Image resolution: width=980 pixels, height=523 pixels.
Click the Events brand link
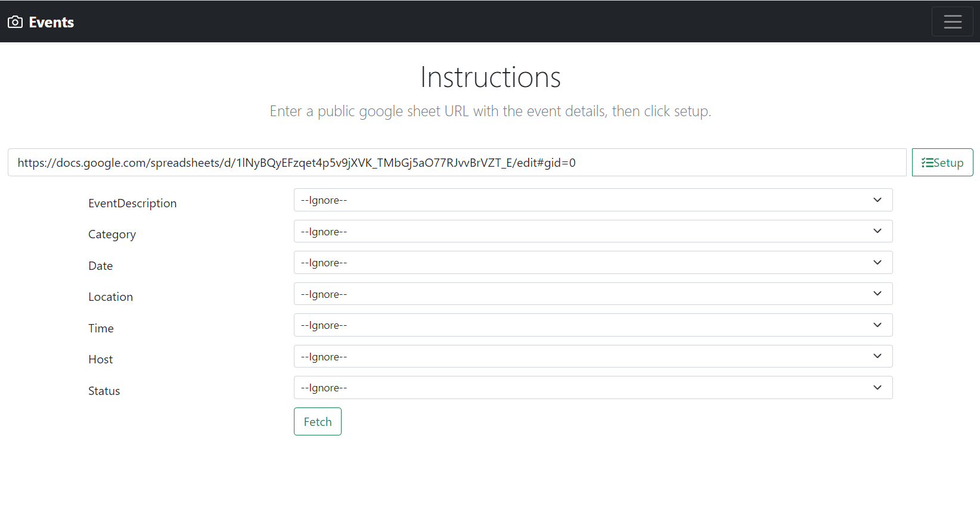tap(51, 22)
